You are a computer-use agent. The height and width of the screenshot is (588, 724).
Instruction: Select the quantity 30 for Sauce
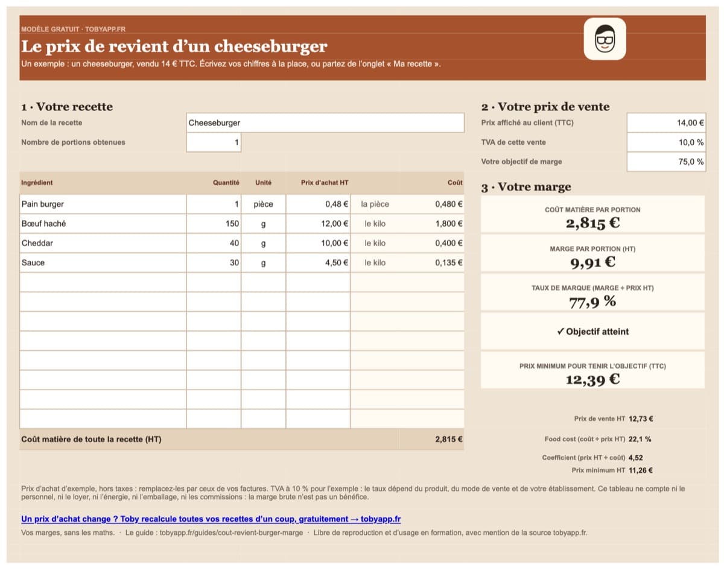click(214, 262)
